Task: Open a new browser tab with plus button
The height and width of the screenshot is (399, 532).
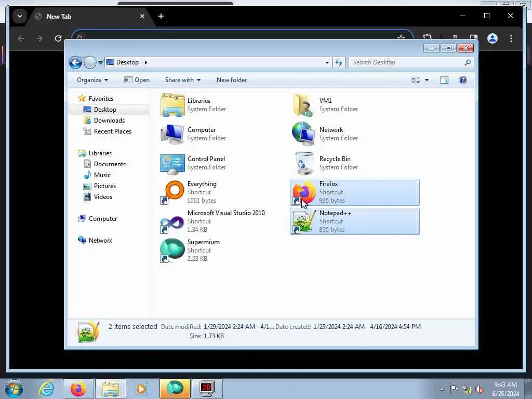Action: (161, 16)
